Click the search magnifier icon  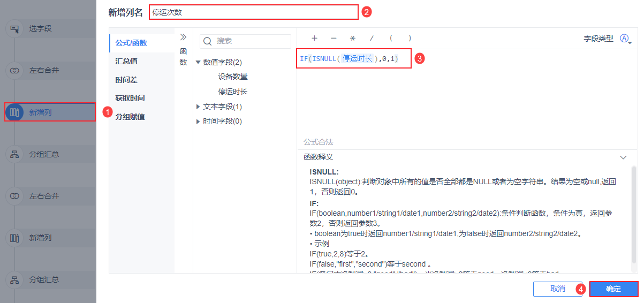coord(208,41)
